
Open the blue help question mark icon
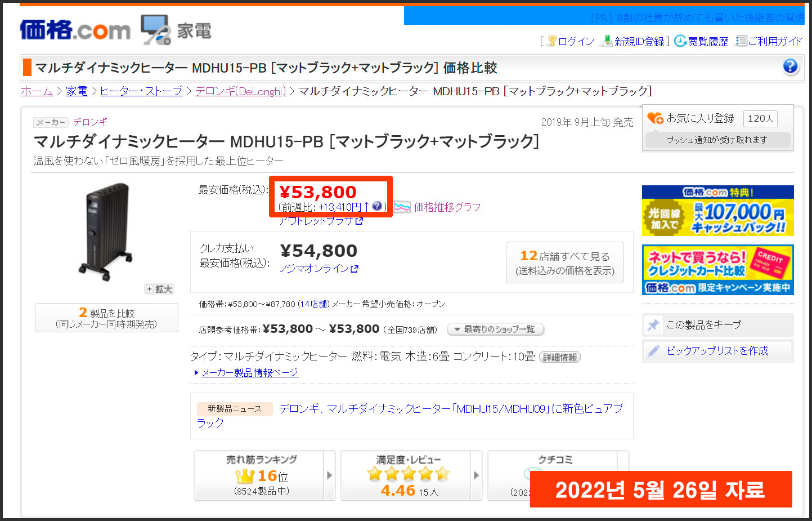pyautogui.click(x=790, y=66)
